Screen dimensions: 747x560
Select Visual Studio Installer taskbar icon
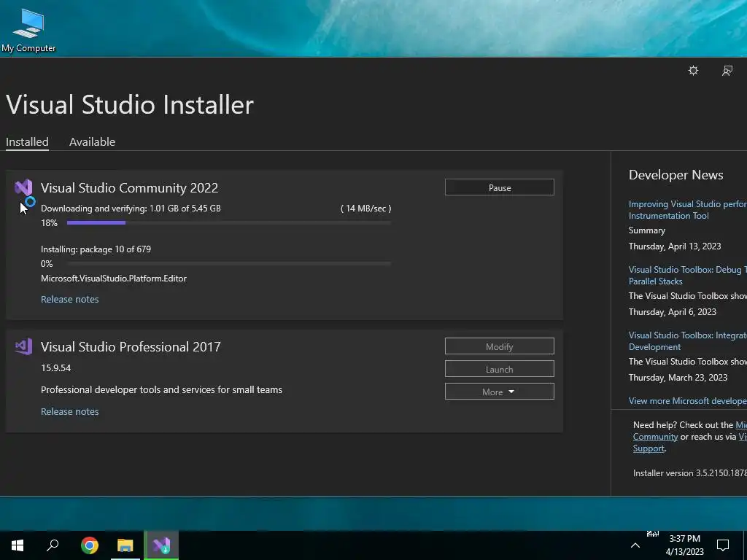click(161, 545)
